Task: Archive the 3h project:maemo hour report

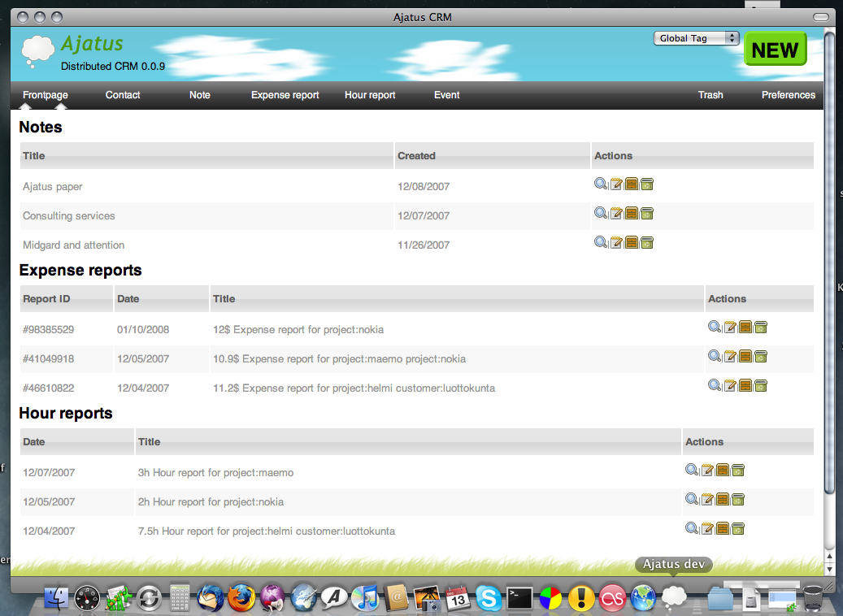Action: pos(723,471)
